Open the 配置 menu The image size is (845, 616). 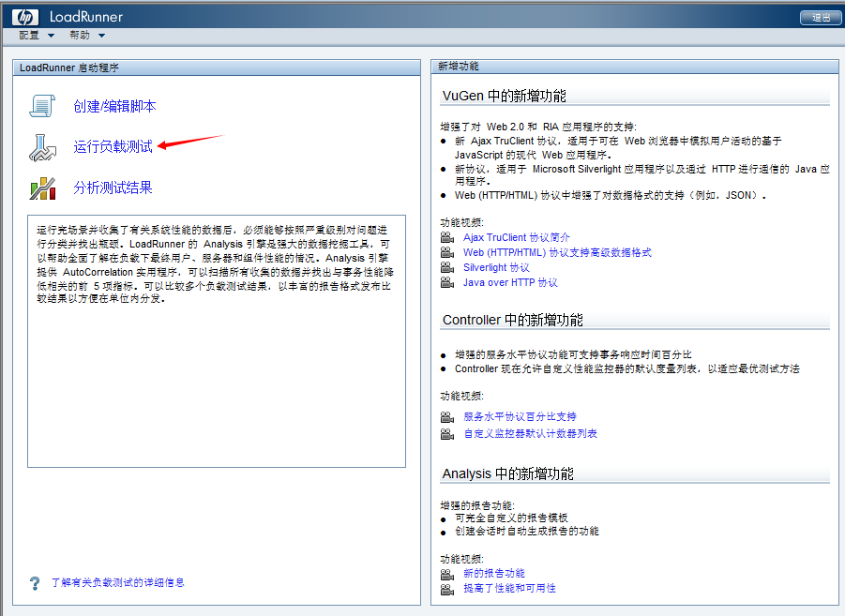[29, 35]
